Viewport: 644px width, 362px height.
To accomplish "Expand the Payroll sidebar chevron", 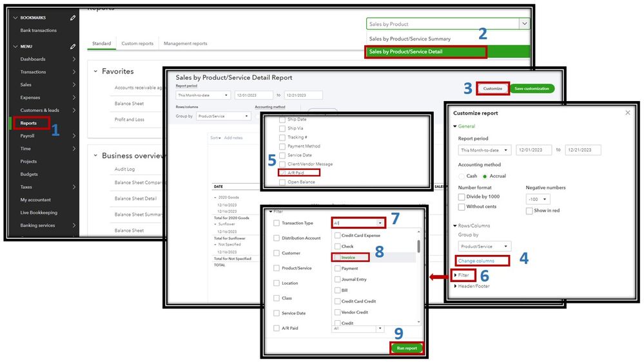I will 74,135.
